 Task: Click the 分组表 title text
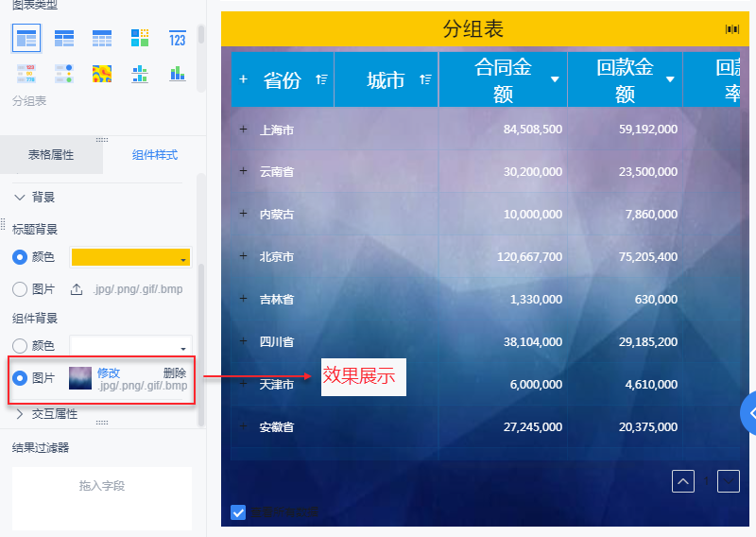pyautogui.click(x=473, y=29)
